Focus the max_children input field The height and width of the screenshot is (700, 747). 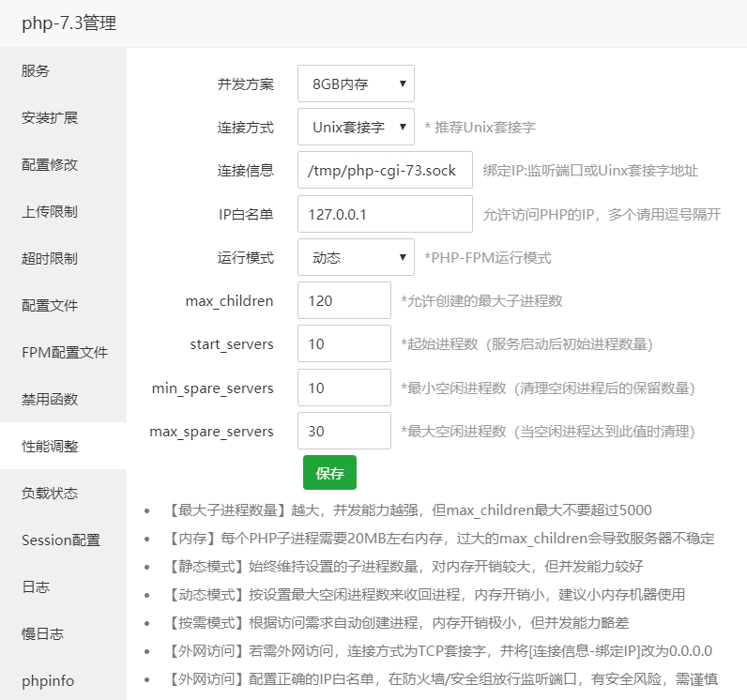coord(343,300)
